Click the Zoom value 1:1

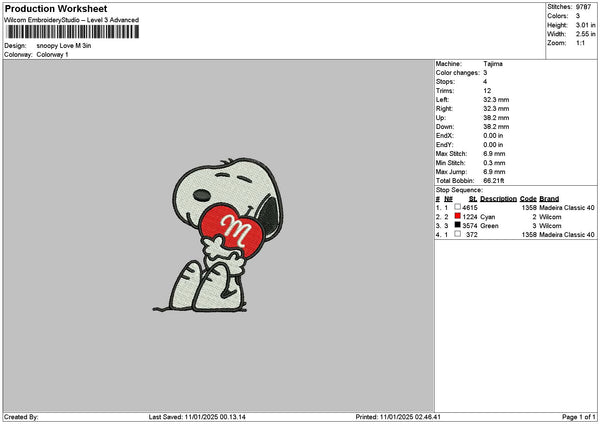580,43
